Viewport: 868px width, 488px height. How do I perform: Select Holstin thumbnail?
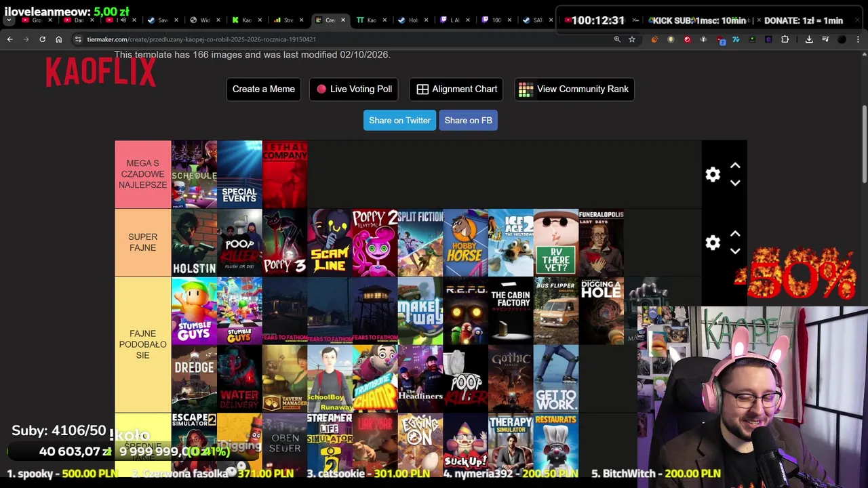(194, 243)
